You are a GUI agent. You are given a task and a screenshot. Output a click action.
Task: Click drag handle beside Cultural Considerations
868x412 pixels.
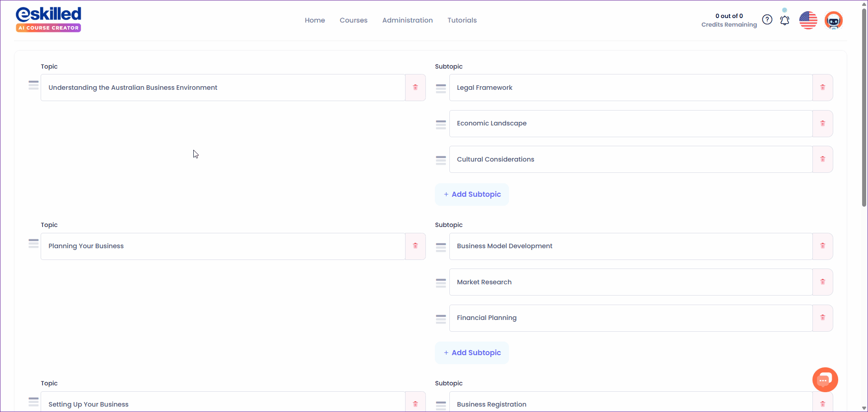(441, 160)
